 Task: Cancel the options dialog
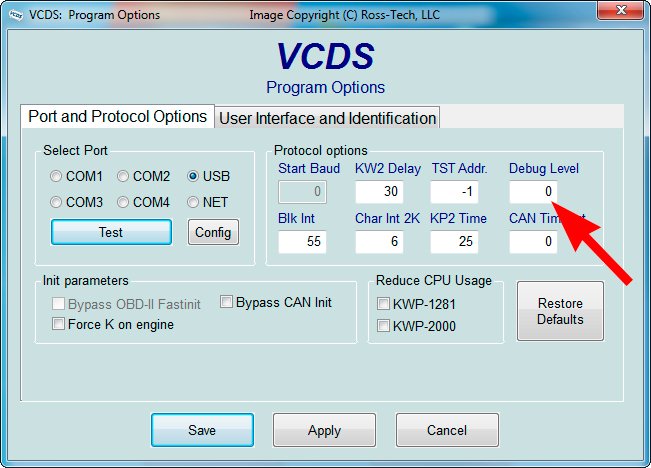pos(447,430)
